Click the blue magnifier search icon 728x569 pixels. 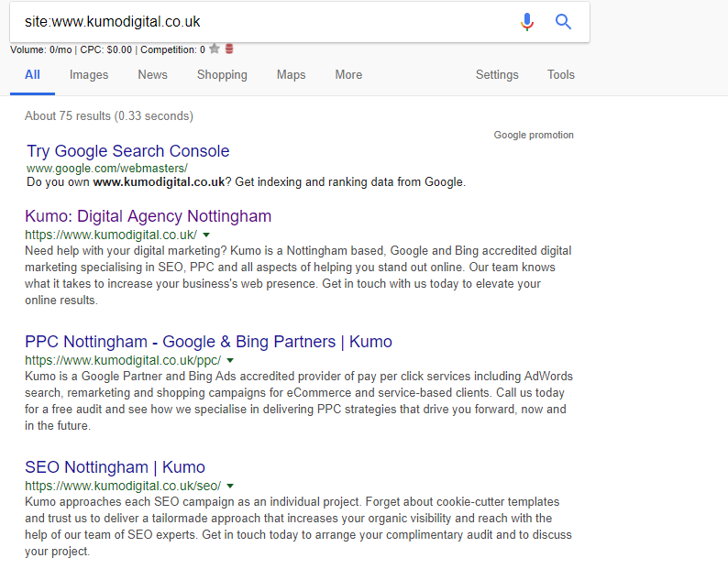click(563, 21)
